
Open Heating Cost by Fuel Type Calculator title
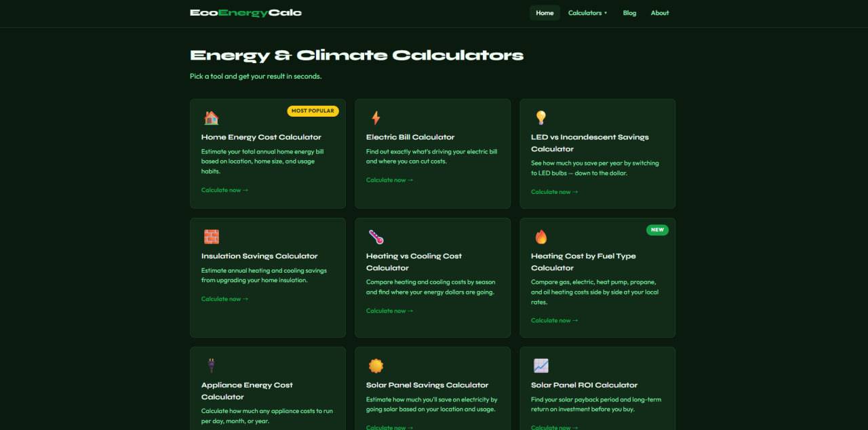(583, 262)
